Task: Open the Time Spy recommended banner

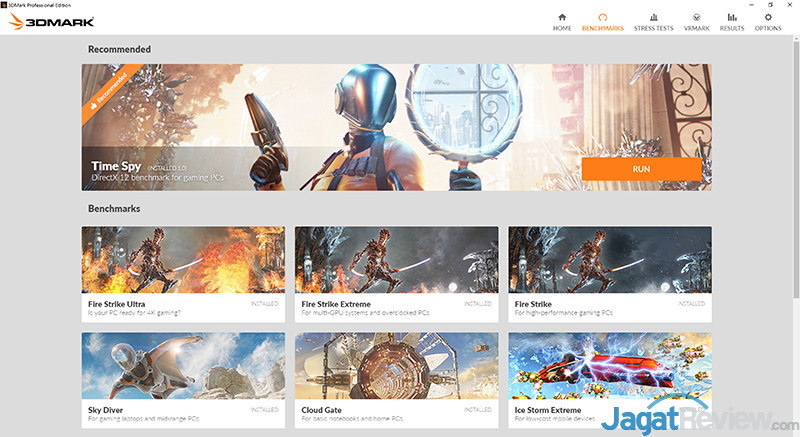Action: click(x=396, y=127)
